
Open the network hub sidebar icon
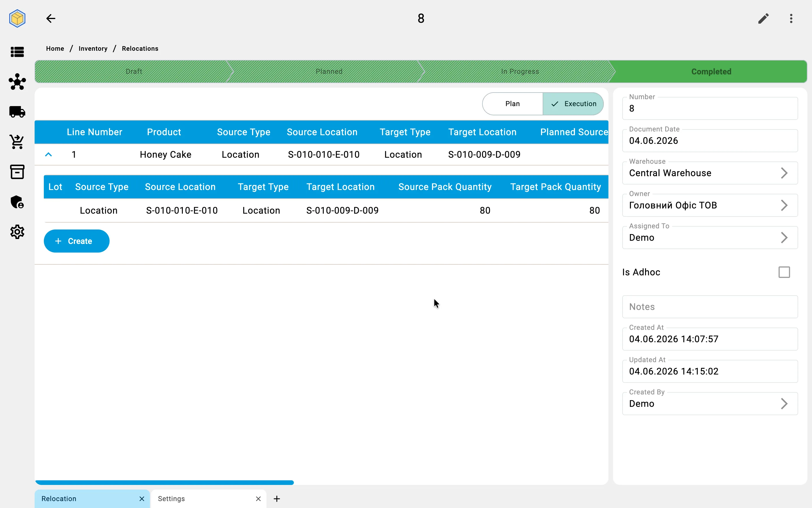click(17, 82)
